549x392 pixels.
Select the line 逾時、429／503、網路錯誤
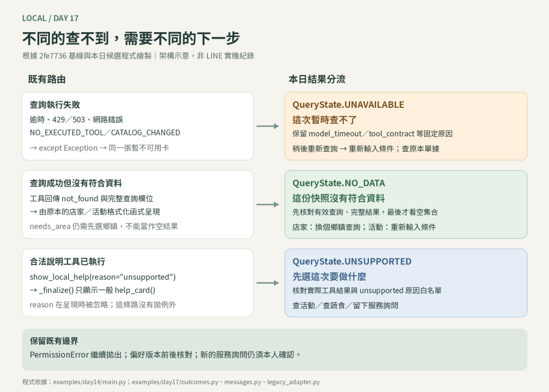tap(76, 120)
